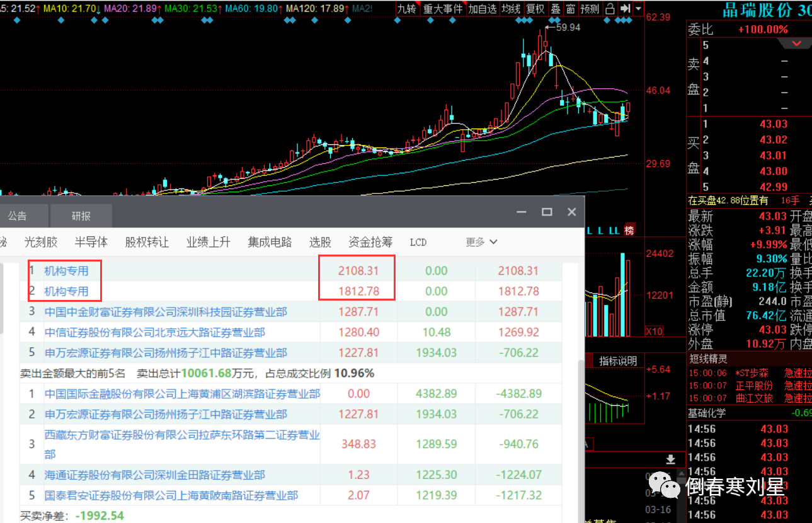This screenshot has height=523, width=812.
Task: Click the 窗 window layout button
Action: click(570, 9)
